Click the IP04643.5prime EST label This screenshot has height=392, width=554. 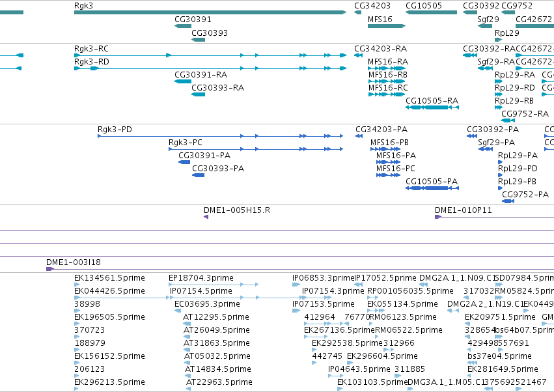359,369
